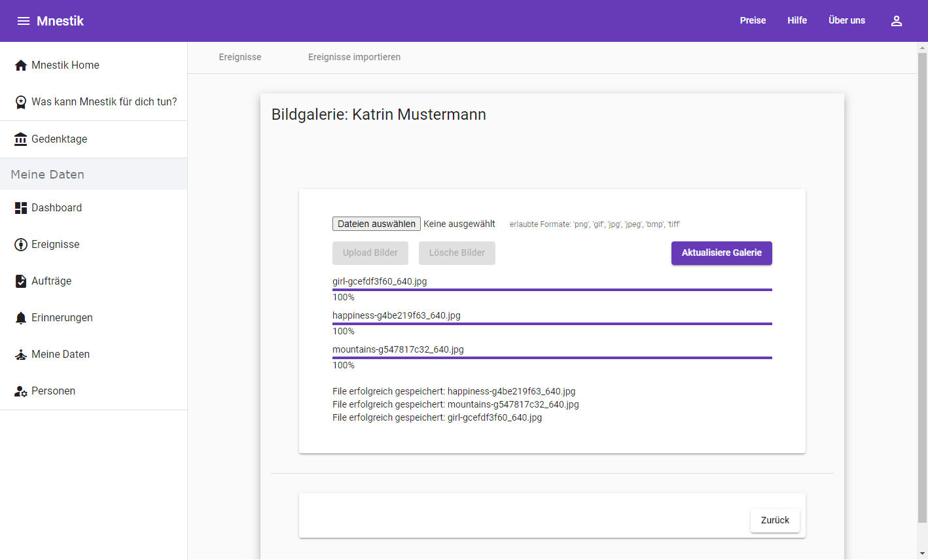
Task: Switch to Ereignisse importieren tab
Action: click(354, 58)
